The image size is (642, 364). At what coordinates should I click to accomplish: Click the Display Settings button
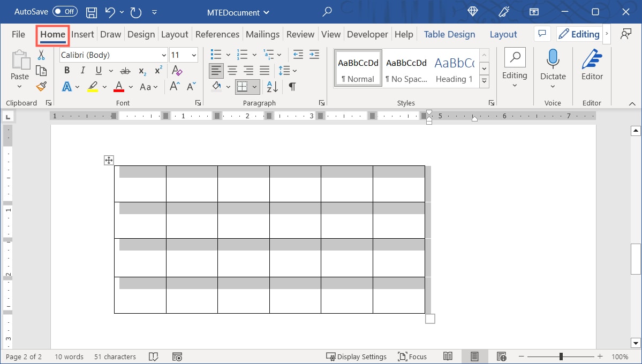point(357,357)
